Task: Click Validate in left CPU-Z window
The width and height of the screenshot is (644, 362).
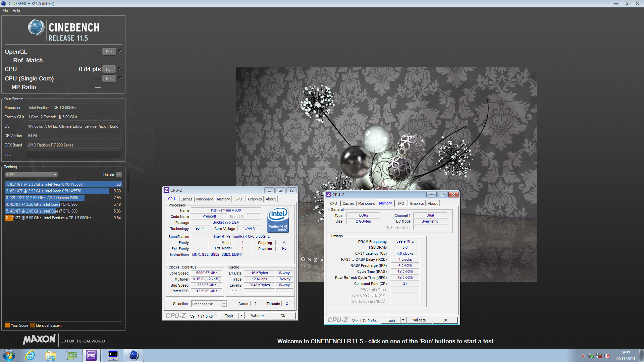Action: 257,316
